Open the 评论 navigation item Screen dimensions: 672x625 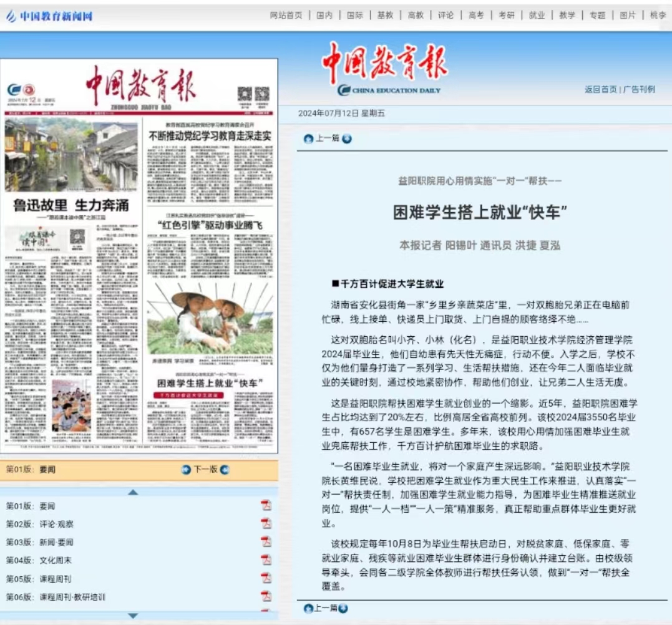446,16
